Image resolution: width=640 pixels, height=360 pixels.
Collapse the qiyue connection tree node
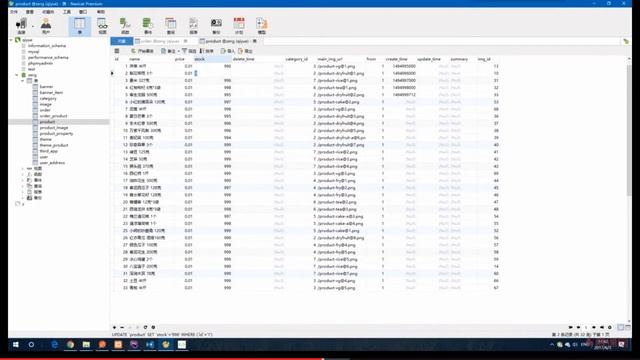[x=11, y=40]
